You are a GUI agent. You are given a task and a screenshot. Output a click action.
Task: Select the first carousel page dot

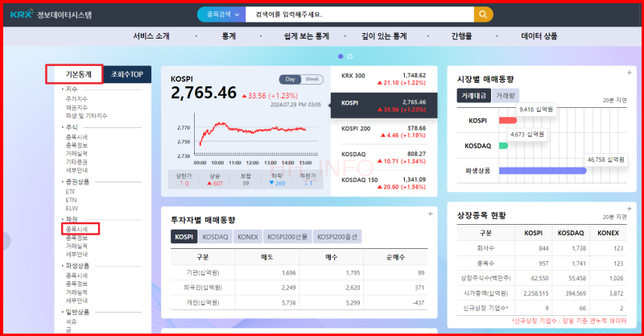click(341, 56)
